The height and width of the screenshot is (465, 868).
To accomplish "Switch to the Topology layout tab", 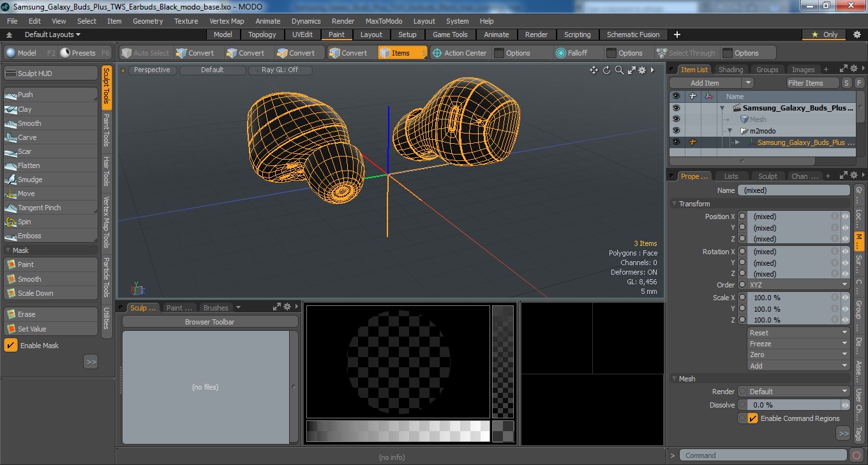I will 262,34.
